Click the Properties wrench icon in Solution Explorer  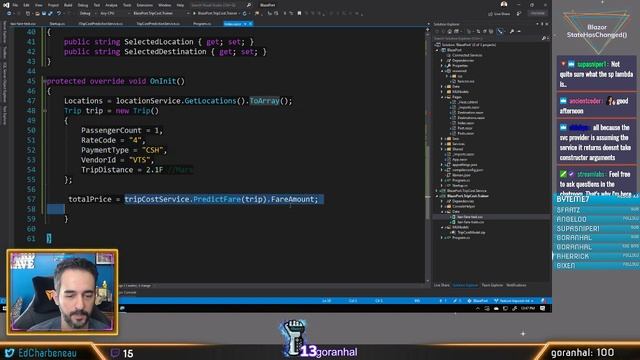coord(512,31)
